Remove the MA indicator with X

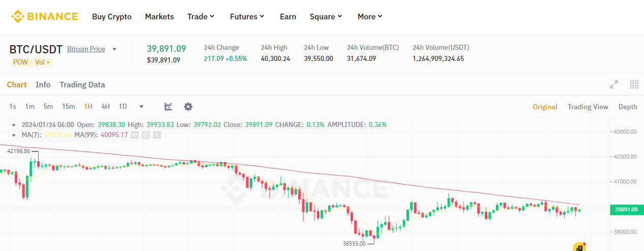pyautogui.click(x=157, y=135)
